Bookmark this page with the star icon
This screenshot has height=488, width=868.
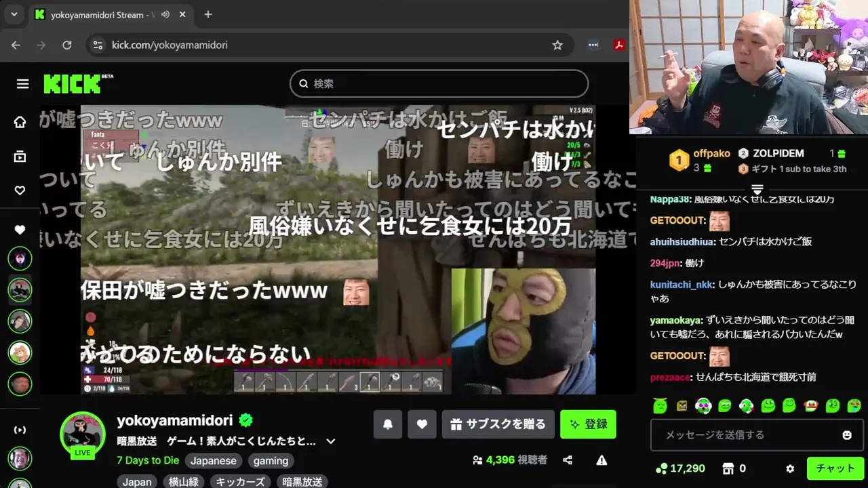pos(557,45)
